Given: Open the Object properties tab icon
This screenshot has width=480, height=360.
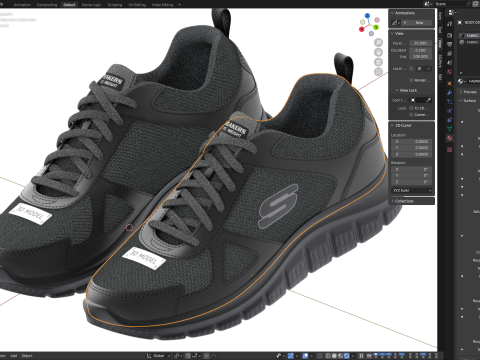Looking at the screenshot, I should (450, 83).
